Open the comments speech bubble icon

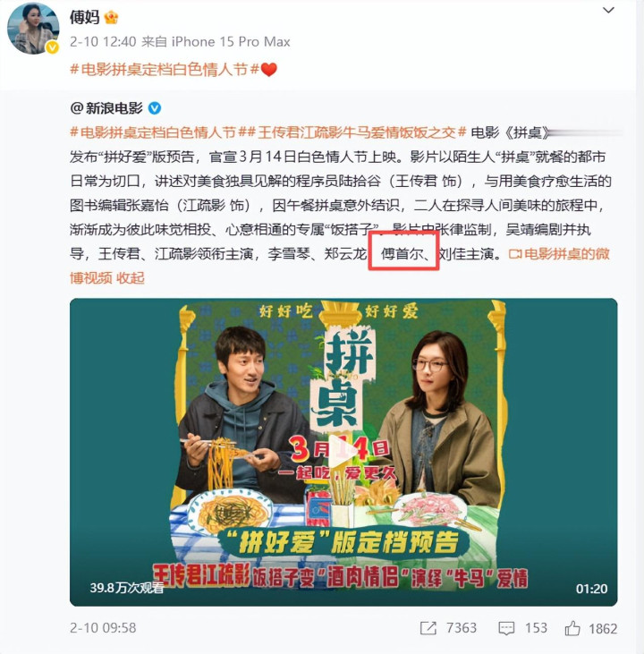coord(506,628)
